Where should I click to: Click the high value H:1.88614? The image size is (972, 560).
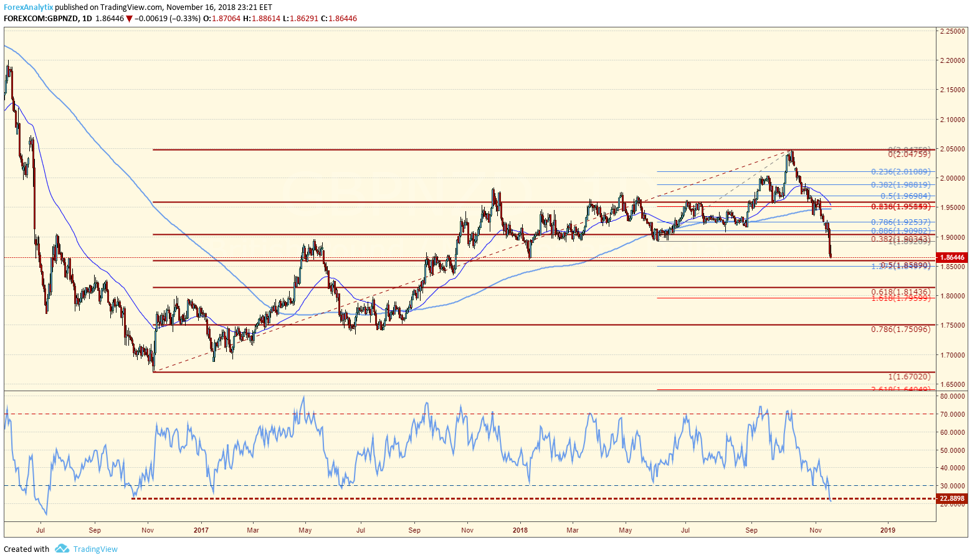[261, 19]
